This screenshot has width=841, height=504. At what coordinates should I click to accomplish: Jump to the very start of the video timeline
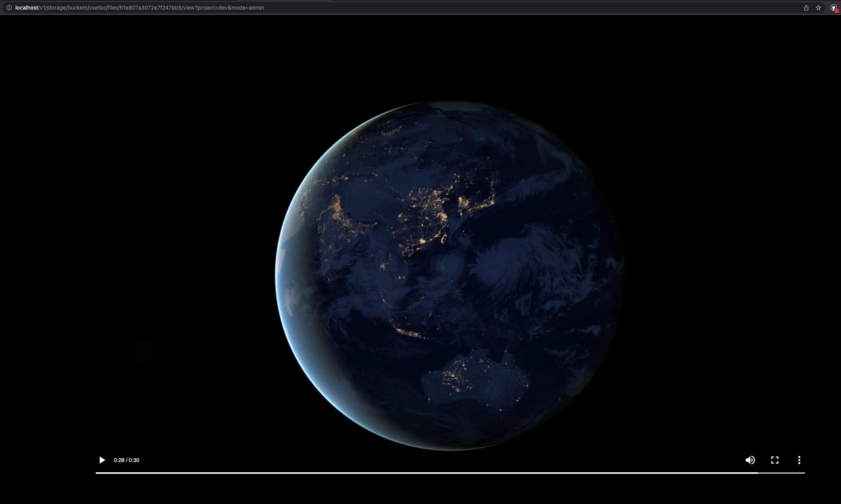pyautogui.click(x=96, y=473)
